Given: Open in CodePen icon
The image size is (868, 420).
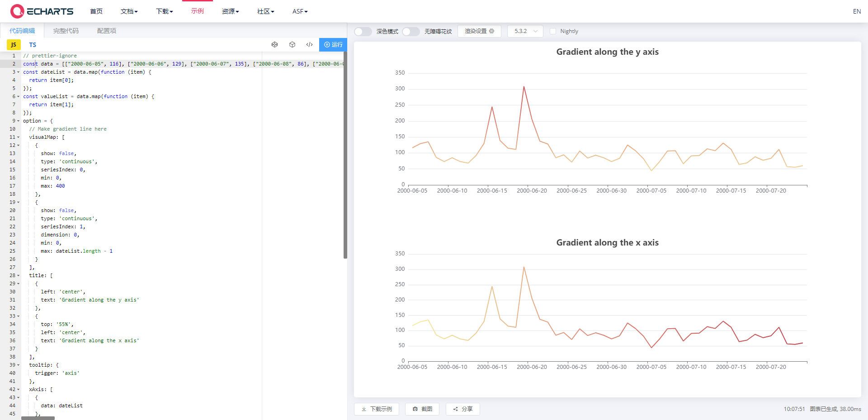Looking at the screenshot, I should click(274, 44).
